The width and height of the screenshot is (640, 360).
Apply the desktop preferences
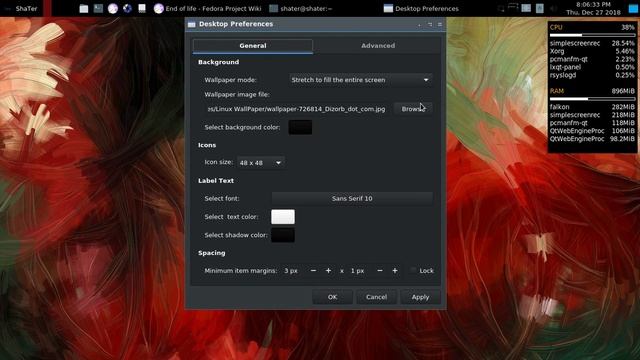[x=420, y=297]
